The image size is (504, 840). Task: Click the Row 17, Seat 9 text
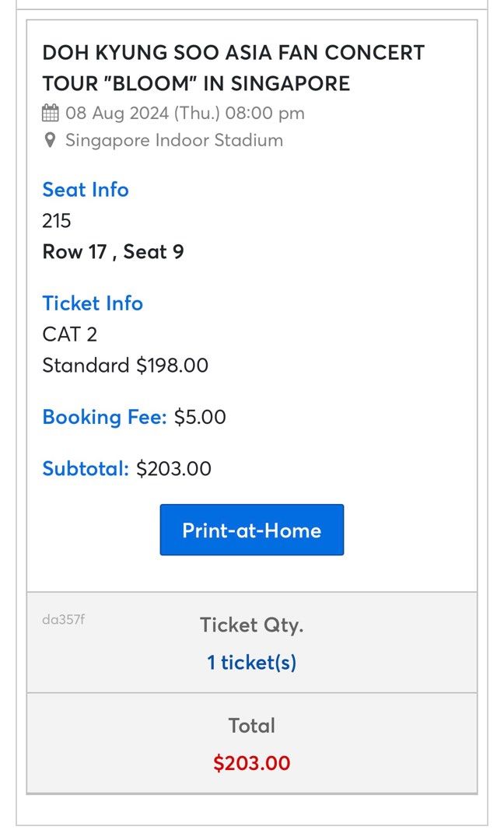[113, 252]
